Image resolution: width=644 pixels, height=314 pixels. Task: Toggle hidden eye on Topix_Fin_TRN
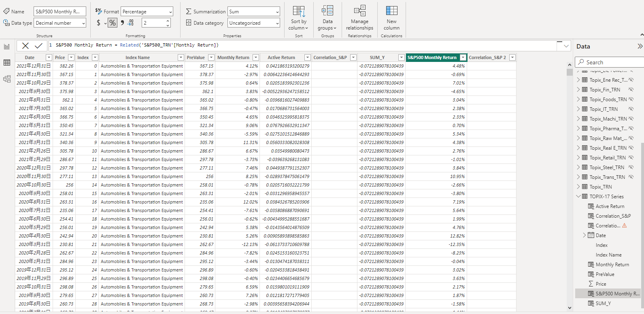click(x=631, y=90)
